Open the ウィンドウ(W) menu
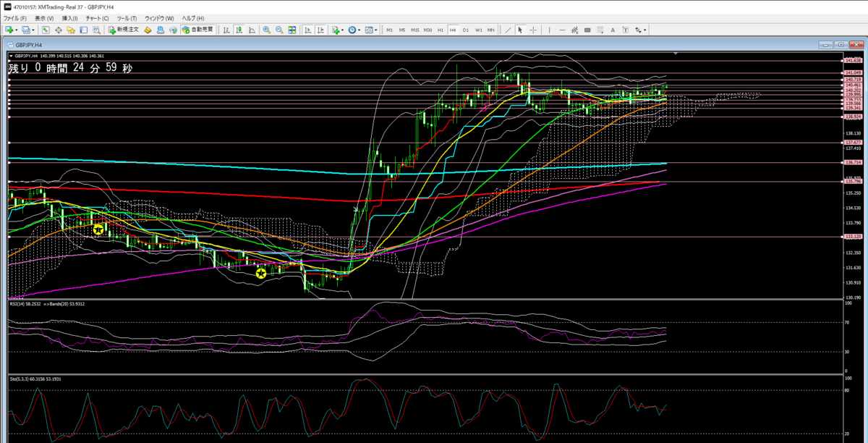The height and width of the screenshot is (443, 868). click(160, 17)
